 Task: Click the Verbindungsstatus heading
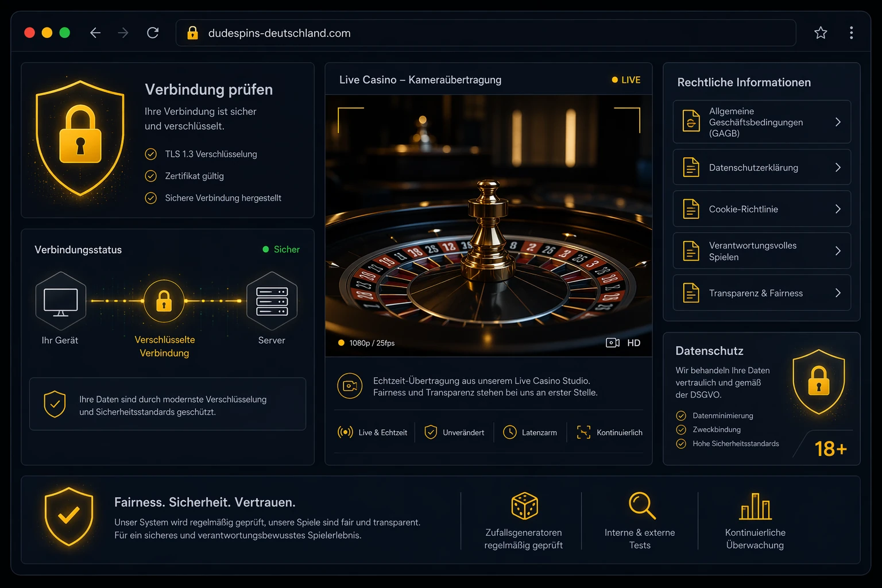click(78, 250)
